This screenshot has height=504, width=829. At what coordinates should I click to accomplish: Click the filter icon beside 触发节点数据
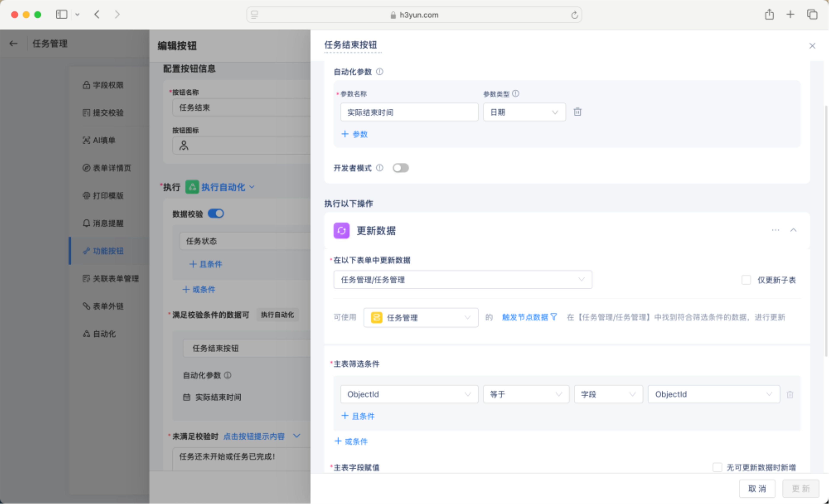pyautogui.click(x=554, y=317)
